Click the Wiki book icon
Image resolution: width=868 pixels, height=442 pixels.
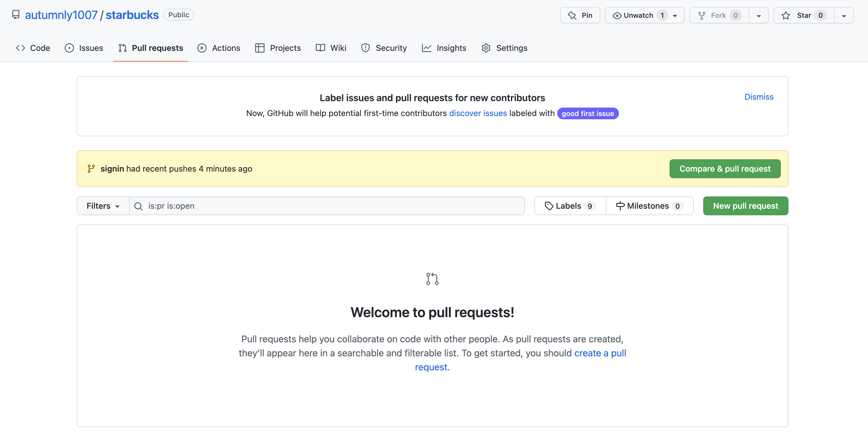click(x=320, y=48)
